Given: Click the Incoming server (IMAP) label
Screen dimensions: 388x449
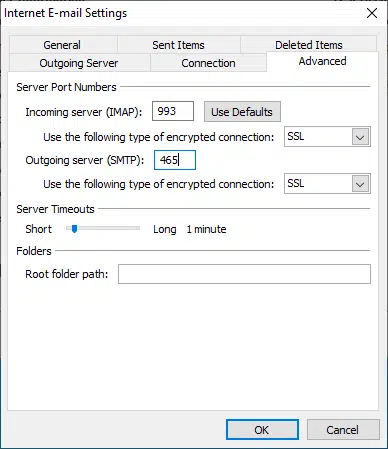Looking at the screenshot, I should [x=84, y=112].
